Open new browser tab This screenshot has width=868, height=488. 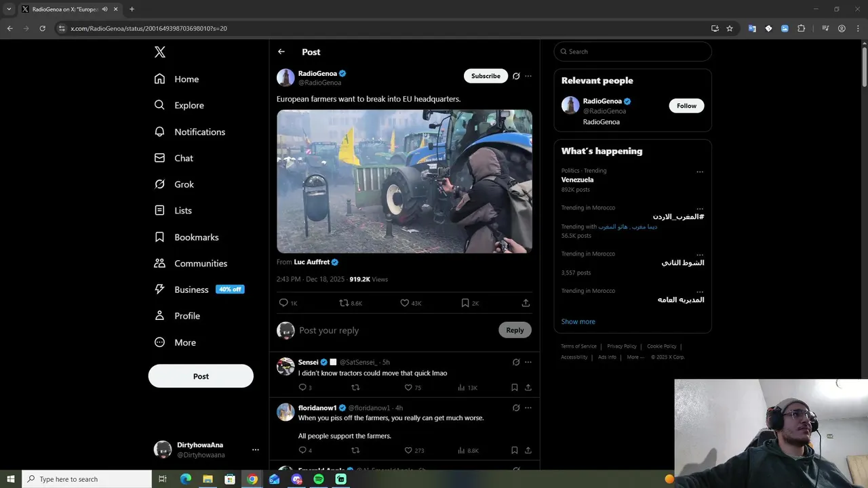(x=132, y=9)
